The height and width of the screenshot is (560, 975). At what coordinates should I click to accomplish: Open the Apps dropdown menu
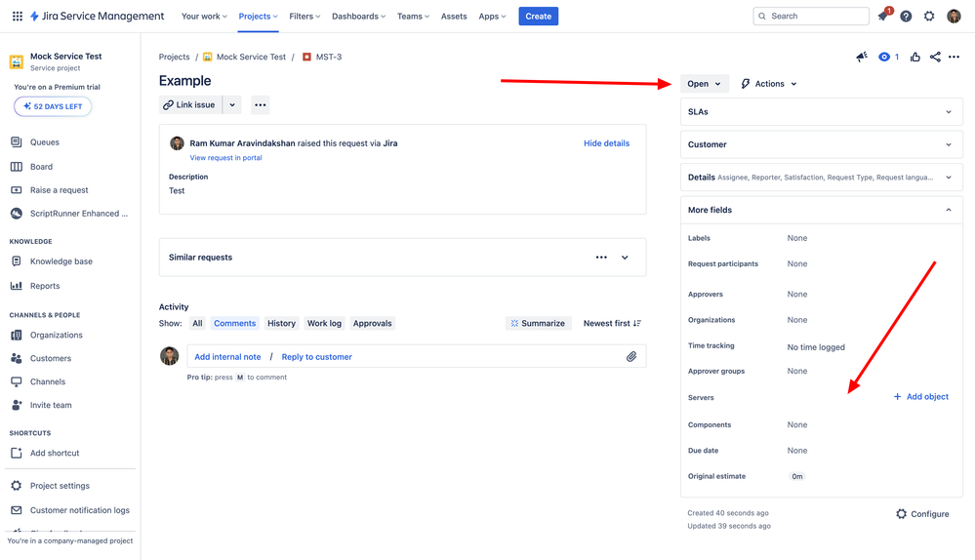click(x=493, y=17)
